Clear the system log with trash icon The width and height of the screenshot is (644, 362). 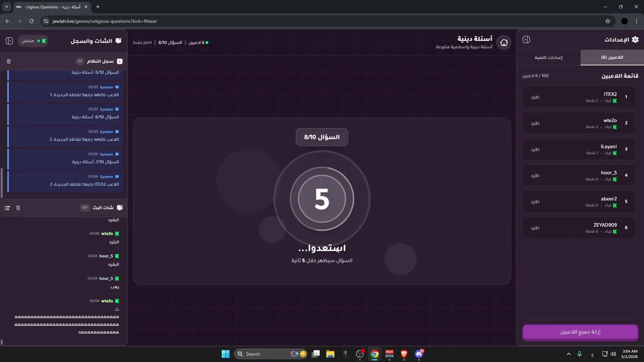pyautogui.click(x=9, y=61)
